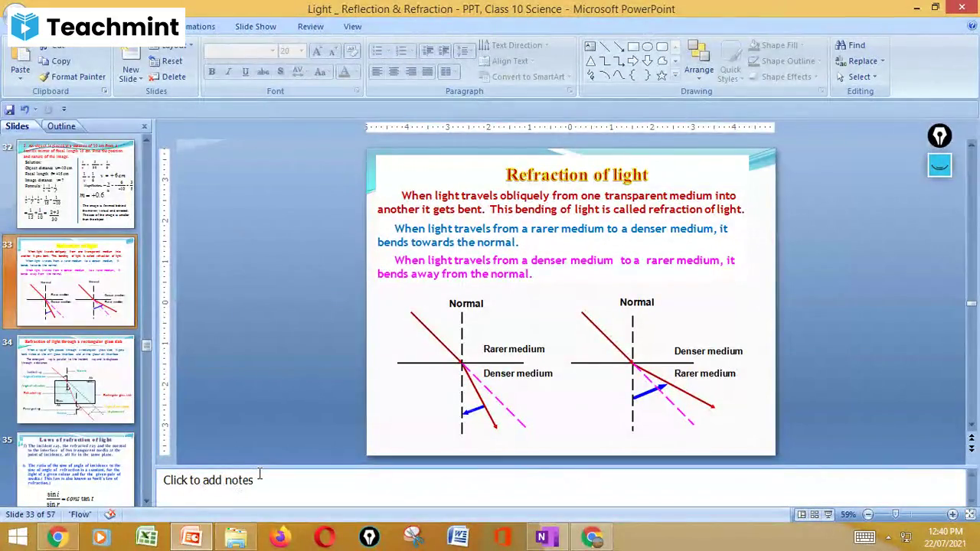The image size is (980, 551).
Task: Click the Increase Font Size icon
Action: click(317, 51)
